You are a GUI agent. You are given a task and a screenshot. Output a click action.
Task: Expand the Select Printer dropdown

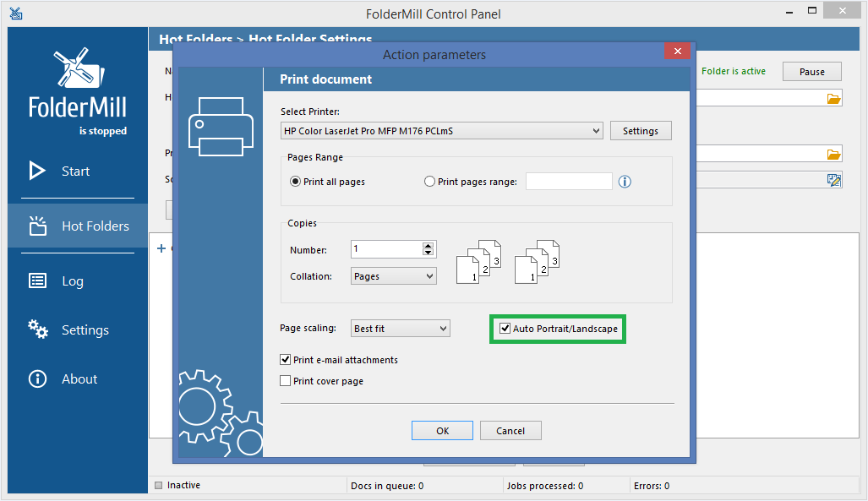(x=442, y=131)
